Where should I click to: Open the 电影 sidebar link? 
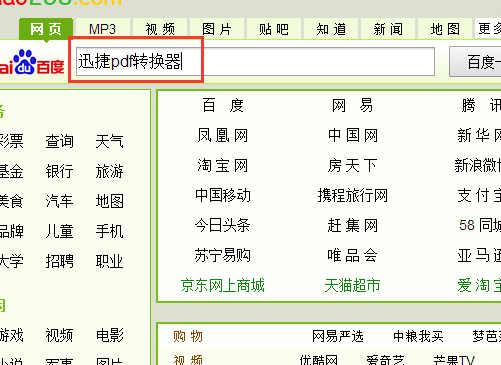[x=109, y=335]
